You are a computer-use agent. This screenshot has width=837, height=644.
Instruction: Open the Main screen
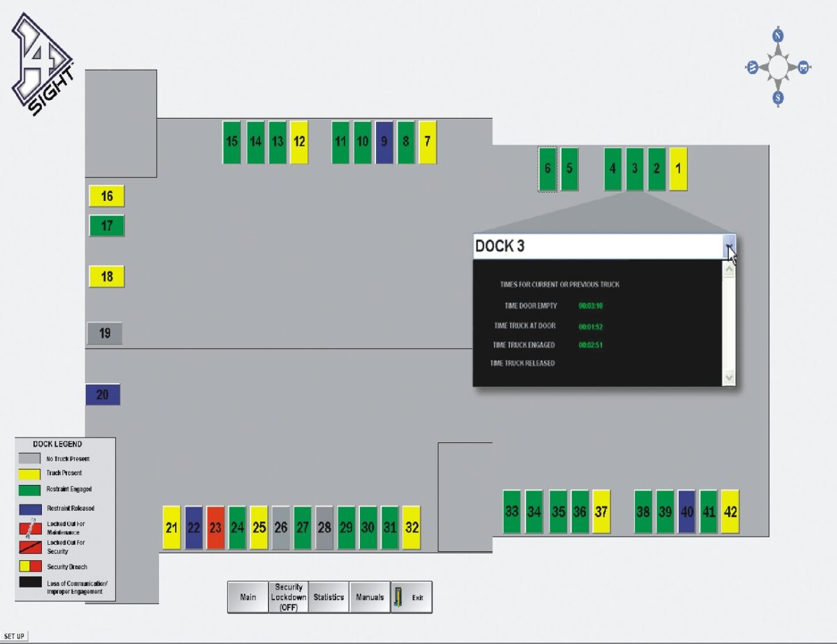pos(248,597)
